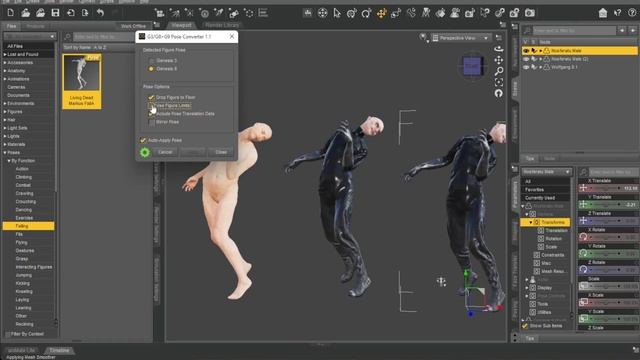Image resolution: width=640 pixels, height=360 pixels.
Task: Select the Node Selection arrow tool
Action: (337, 13)
